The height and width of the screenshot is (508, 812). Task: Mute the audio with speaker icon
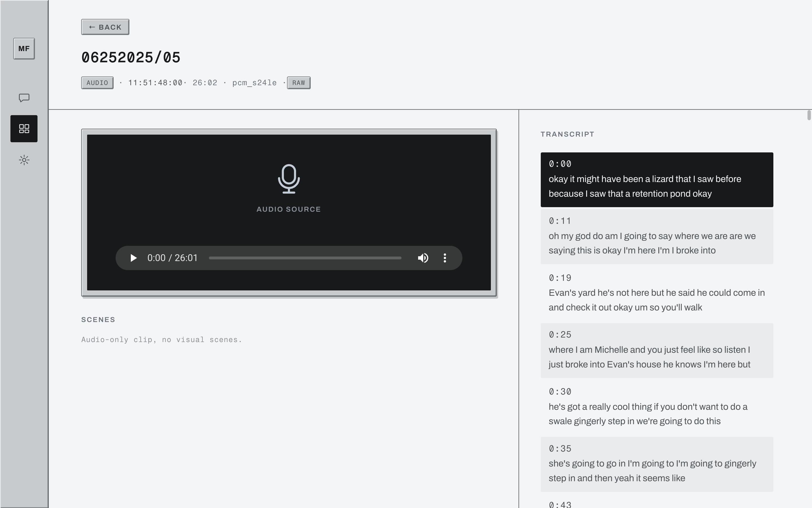tap(423, 258)
